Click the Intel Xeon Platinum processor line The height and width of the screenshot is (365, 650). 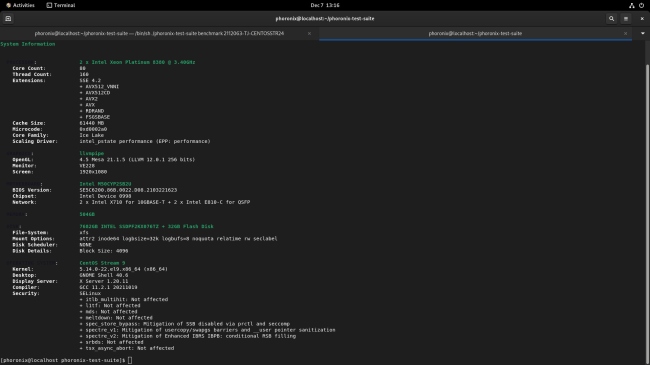coord(137,62)
